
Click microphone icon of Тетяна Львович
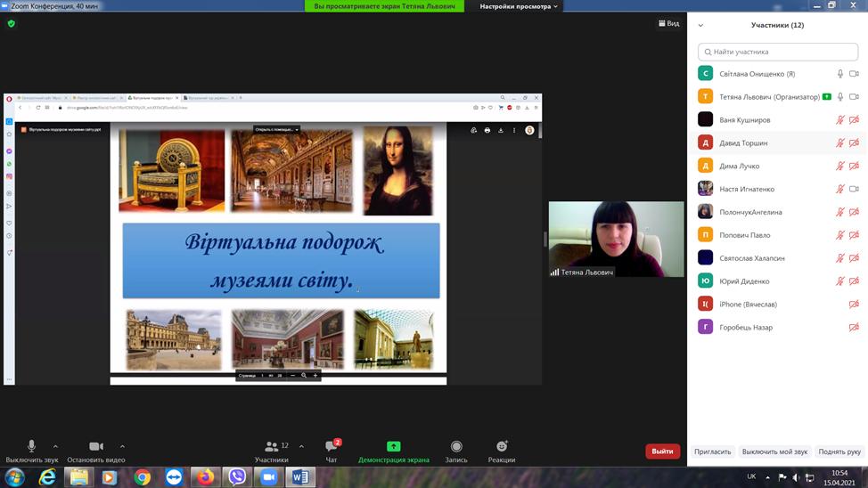(840, 97)
